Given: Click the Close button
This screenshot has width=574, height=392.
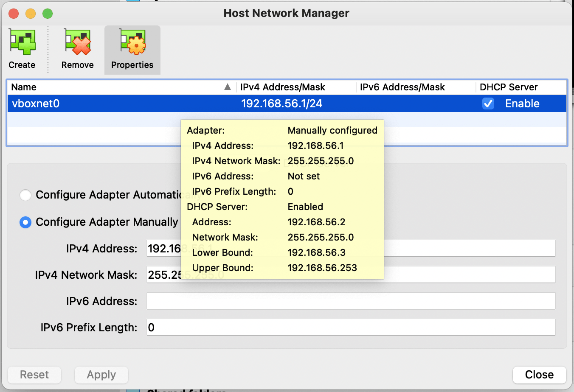Looking at the screenshot, I should pos(539,375).
